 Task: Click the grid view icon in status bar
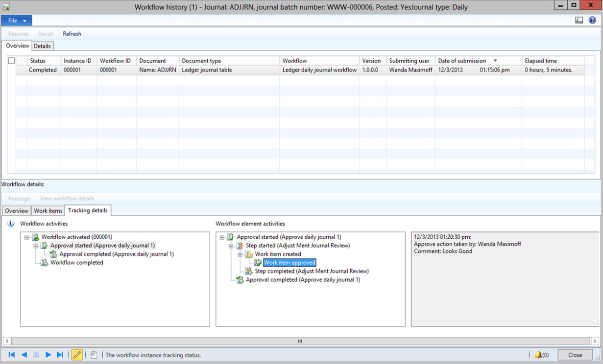coord(36,355)
